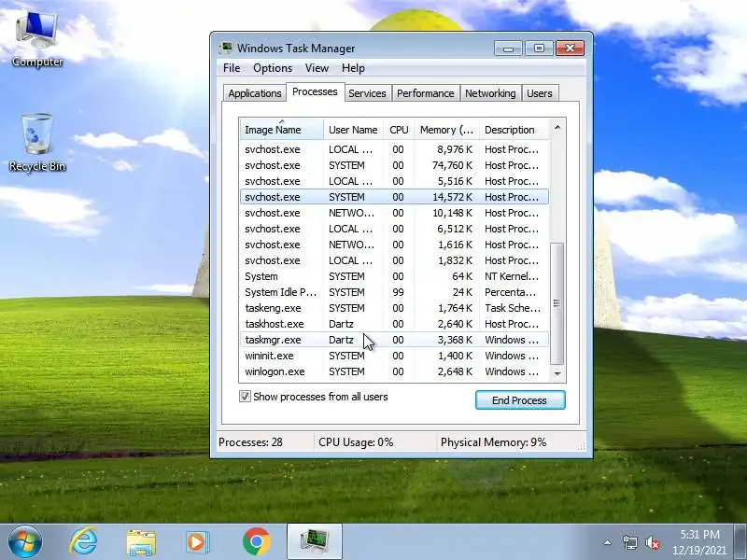This screenshot has height=560, width=747.
Task: Open Google Chrome from taskbar
Action: pos(256,542)
